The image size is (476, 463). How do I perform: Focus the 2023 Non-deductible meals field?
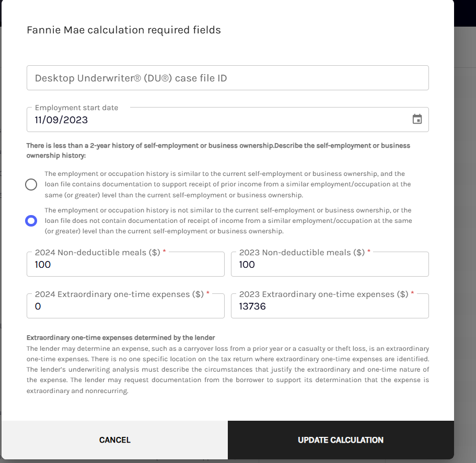pos(330,264)
